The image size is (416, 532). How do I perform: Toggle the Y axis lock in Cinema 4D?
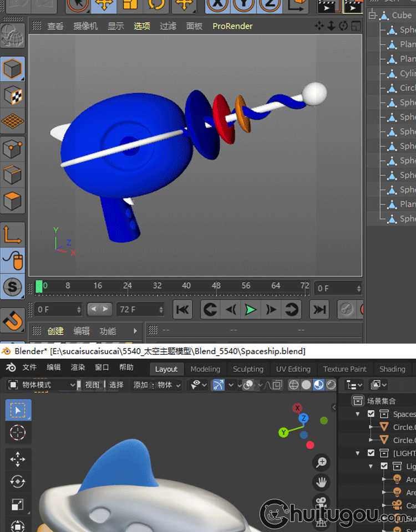coord(243,5)
